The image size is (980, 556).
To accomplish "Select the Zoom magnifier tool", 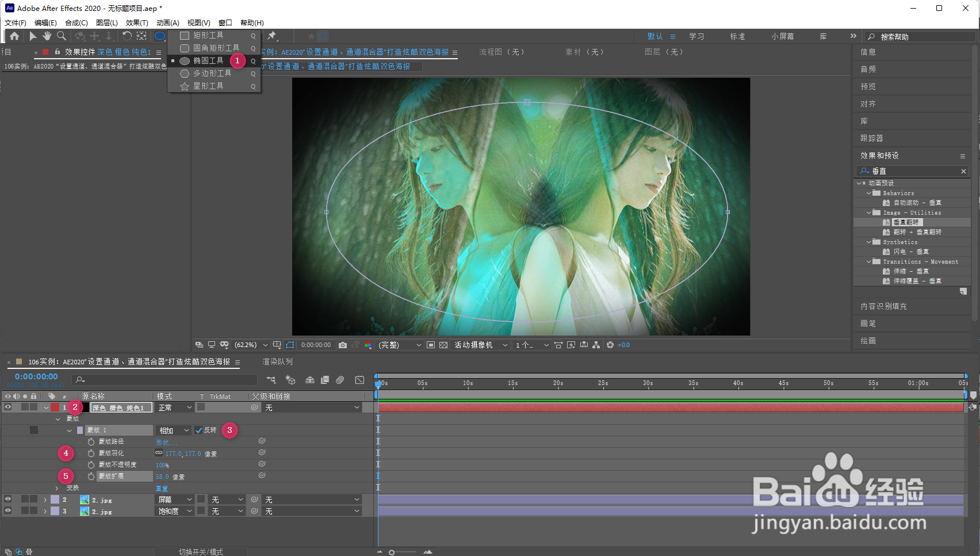I will click(x=61, y=36).
